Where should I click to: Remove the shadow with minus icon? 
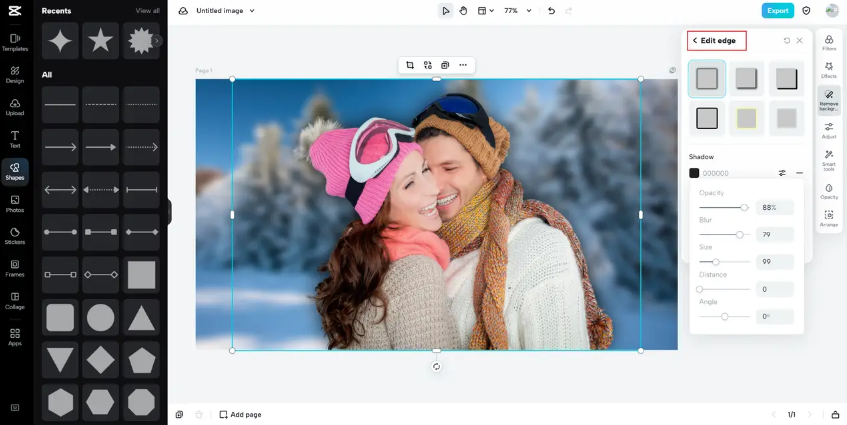click(799, 173)
